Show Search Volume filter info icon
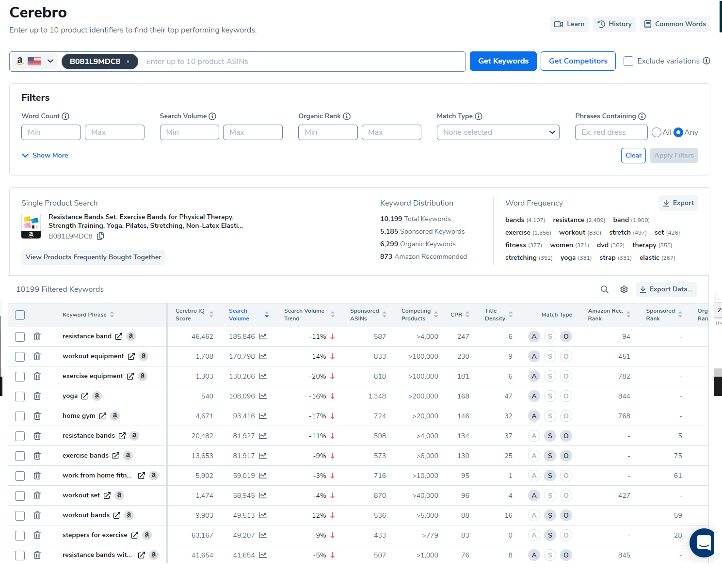This screenshot has width=722, height=588. (212, 116)
